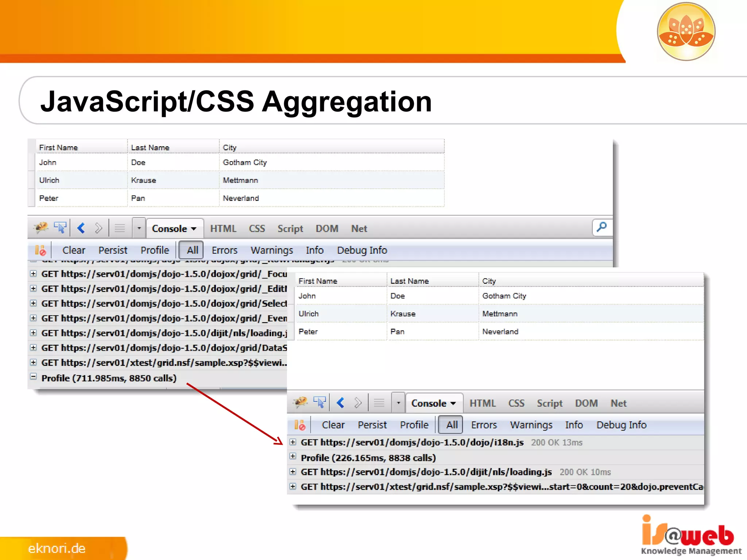
Task: Expand upper dijit/nls/loading GET request
Action: tap(33, 332)
